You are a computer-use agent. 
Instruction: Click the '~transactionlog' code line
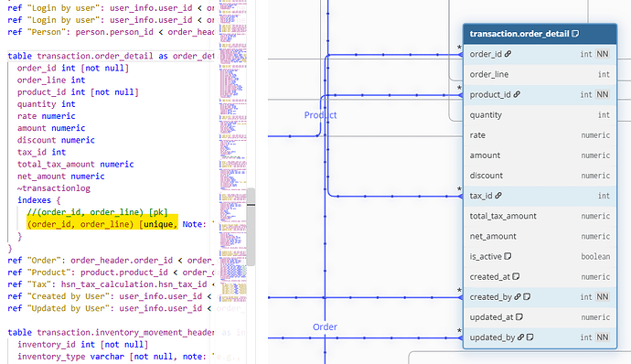[54, 188]
